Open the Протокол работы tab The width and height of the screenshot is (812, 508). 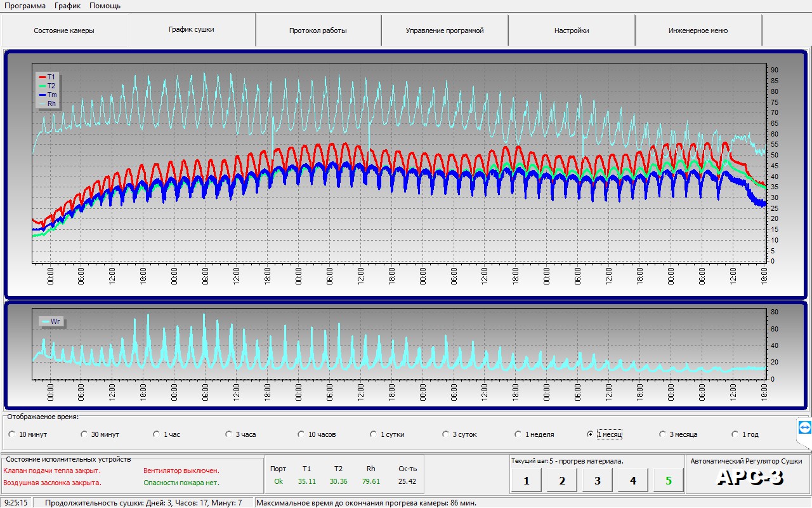(318, 30)
